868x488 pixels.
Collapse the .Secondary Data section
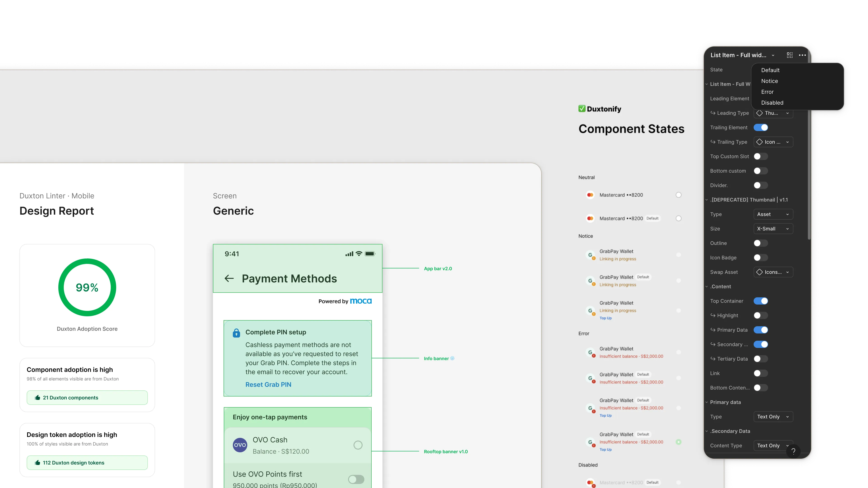(707, 431)
